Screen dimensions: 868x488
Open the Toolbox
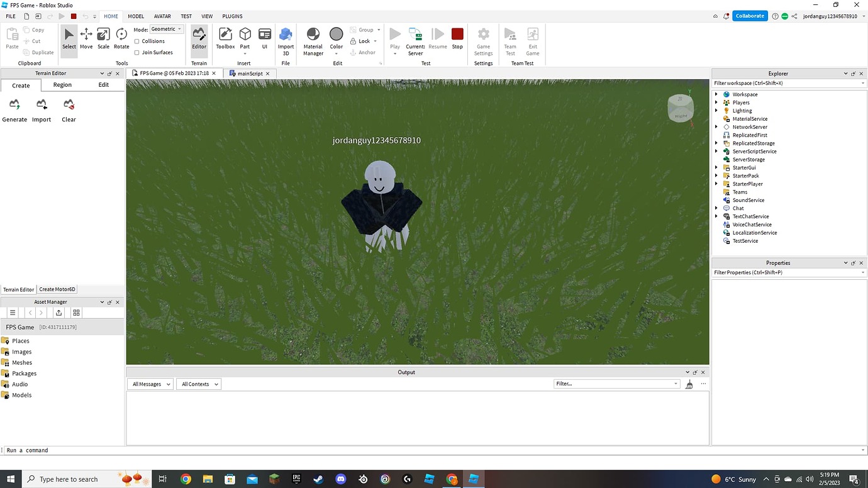coord(225,38)
